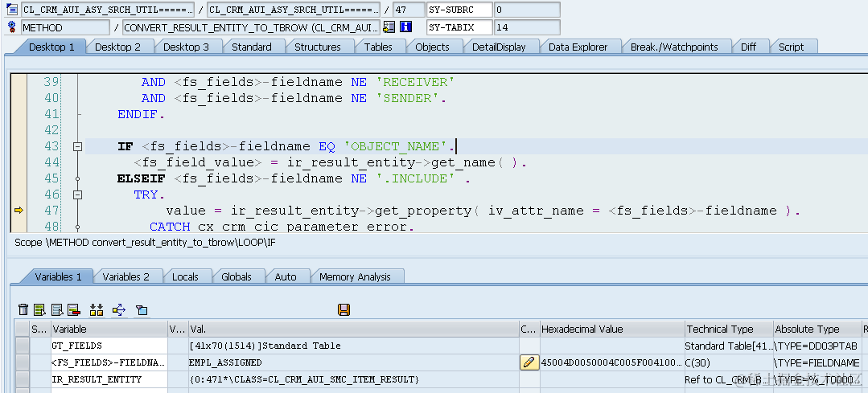
Task: Click the SY-TABIX field
Action: 459,27
